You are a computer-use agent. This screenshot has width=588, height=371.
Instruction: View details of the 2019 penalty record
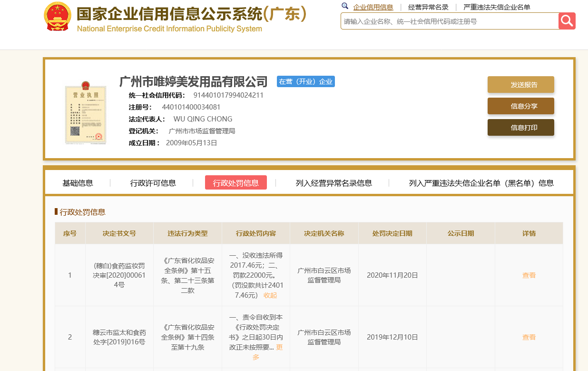tap(529, 337)
